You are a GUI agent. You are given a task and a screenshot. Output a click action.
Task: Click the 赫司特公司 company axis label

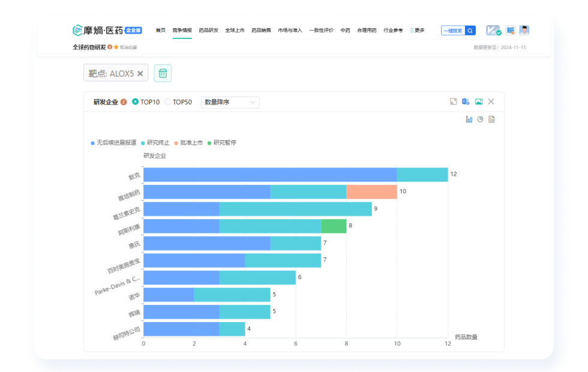coord(127,334)
